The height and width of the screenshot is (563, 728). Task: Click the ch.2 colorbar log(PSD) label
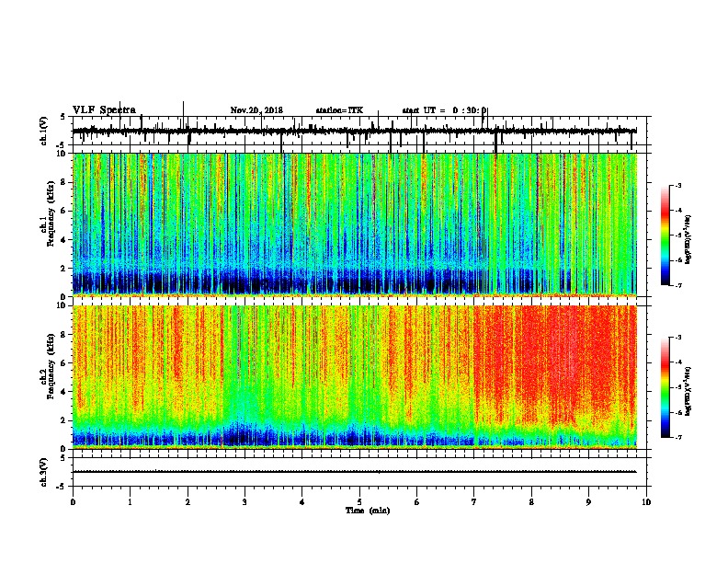[x=688, y=391]
